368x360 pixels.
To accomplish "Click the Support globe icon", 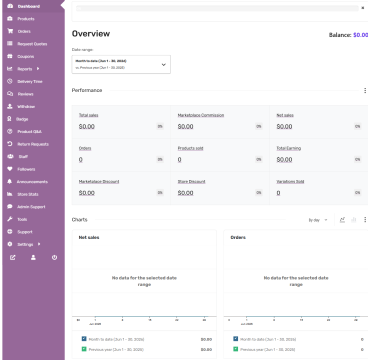I will pos(10,232).
